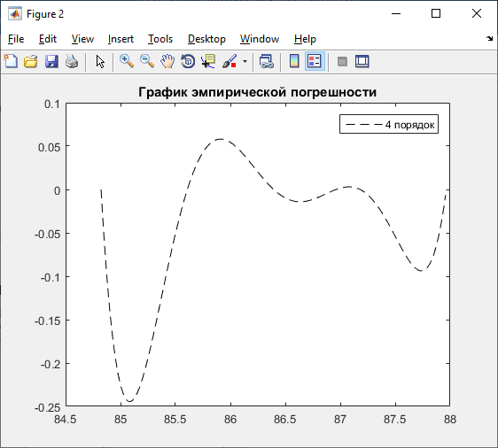Enable the Rotate 3D tool

[x=188, y=61]
